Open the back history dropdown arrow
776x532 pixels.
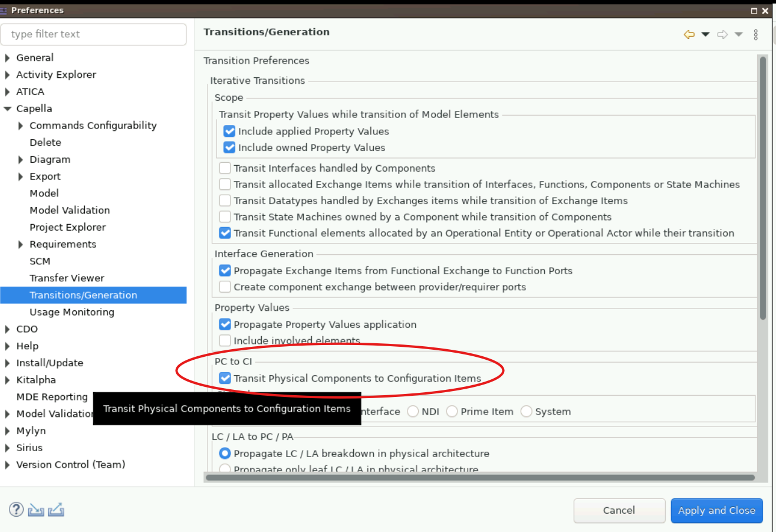click(705, 35)
